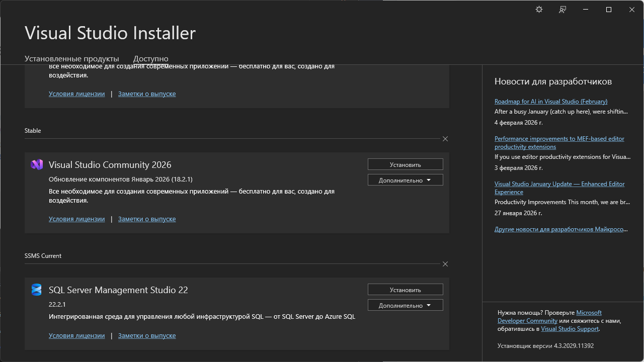Open Другие новости для разработчиков link
This screenshot has height=362, width=644.
[x=561, y=229]
